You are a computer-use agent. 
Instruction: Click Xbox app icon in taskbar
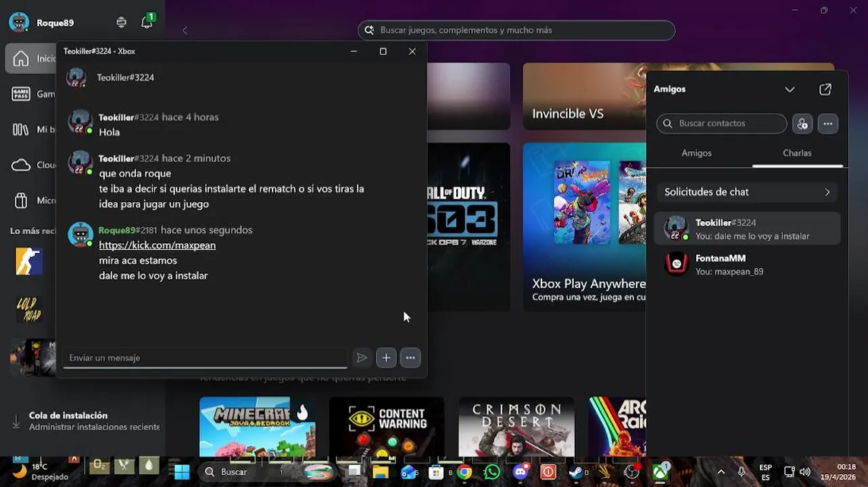click(660, 471)
